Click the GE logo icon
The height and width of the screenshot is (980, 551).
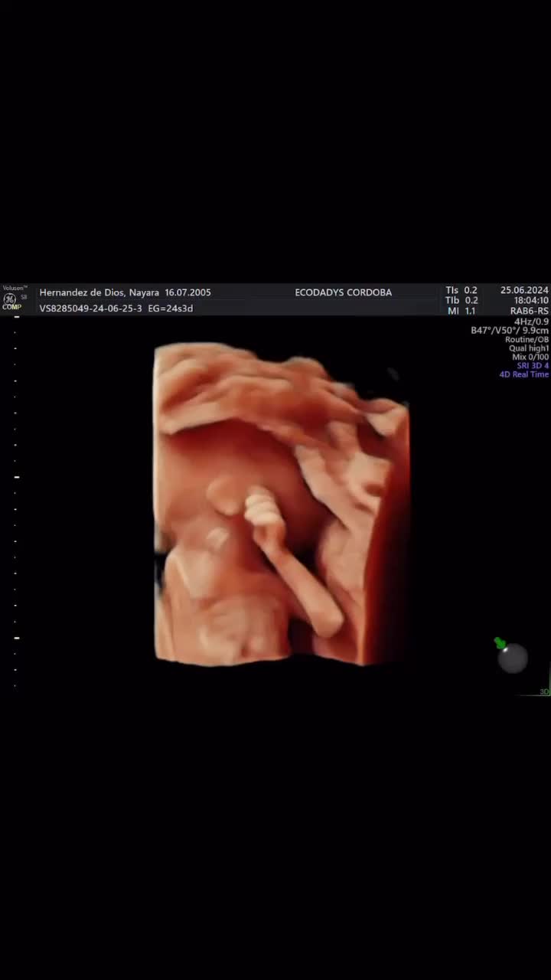pos(9,298)
